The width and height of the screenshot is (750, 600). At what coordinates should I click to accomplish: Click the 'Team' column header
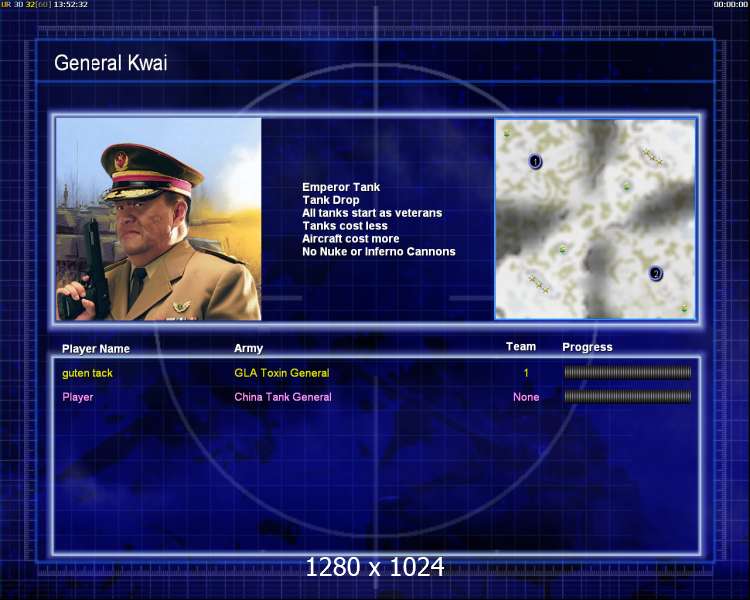point(521,347)
